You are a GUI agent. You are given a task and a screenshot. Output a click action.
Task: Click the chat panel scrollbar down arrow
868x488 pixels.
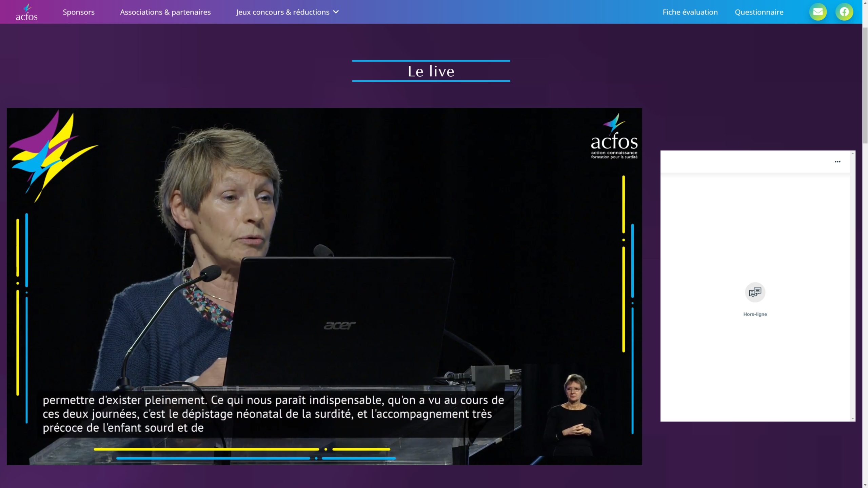point(852,419)
